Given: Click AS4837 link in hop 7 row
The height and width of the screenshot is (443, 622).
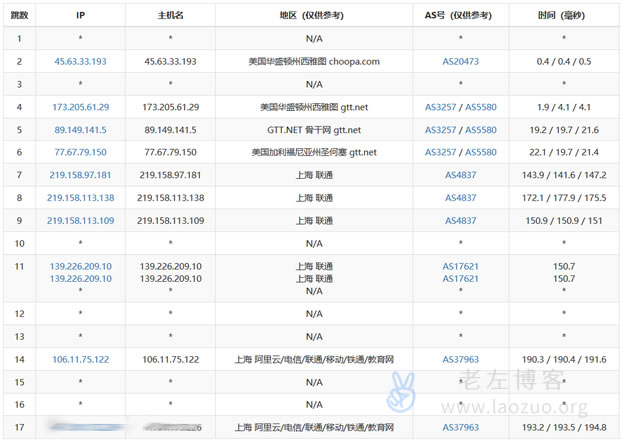Looking at the screenshot, I should click(x=461, y=175).
